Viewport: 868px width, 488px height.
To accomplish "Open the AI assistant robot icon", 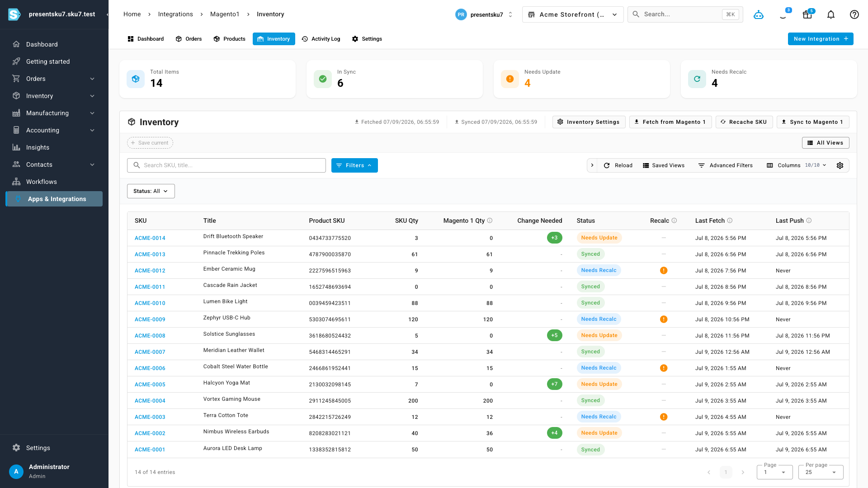I will pos(759,14).
